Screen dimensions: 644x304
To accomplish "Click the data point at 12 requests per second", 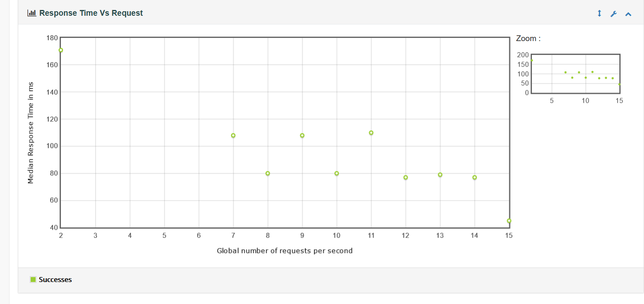I will point(405,178).
